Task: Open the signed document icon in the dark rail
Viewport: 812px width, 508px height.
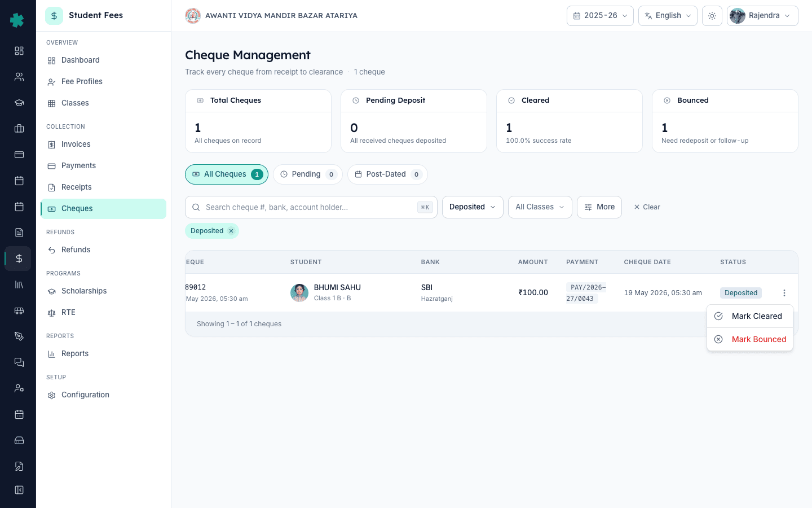Action: click(19, 466)
